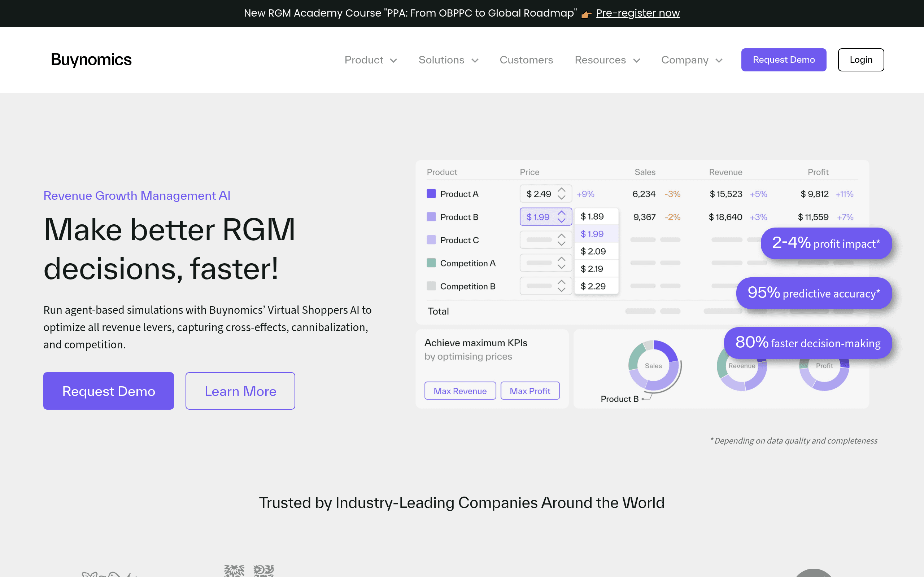The image size is (924, 577).
Task: Click the Product A purple color swatch
Action: (x=431, y=194)
